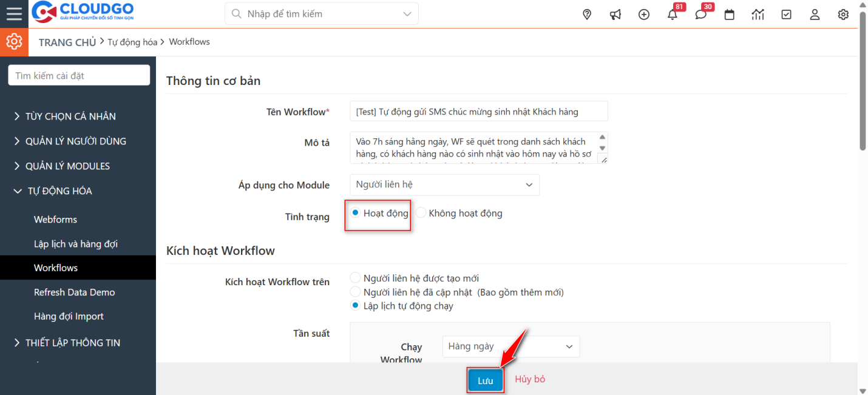Open the settings gear in top right
868x395 pixels.
coord(843,14)
